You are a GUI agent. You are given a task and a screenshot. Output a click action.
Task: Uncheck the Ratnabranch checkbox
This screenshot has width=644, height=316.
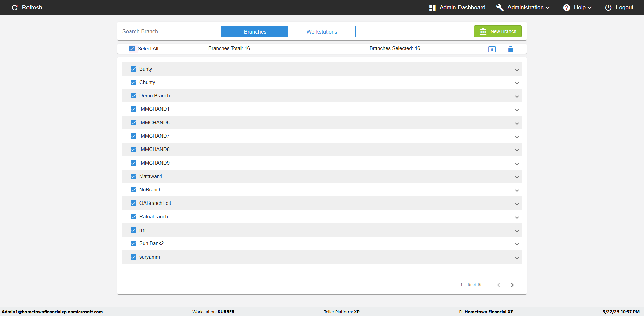tap(133, 217)
